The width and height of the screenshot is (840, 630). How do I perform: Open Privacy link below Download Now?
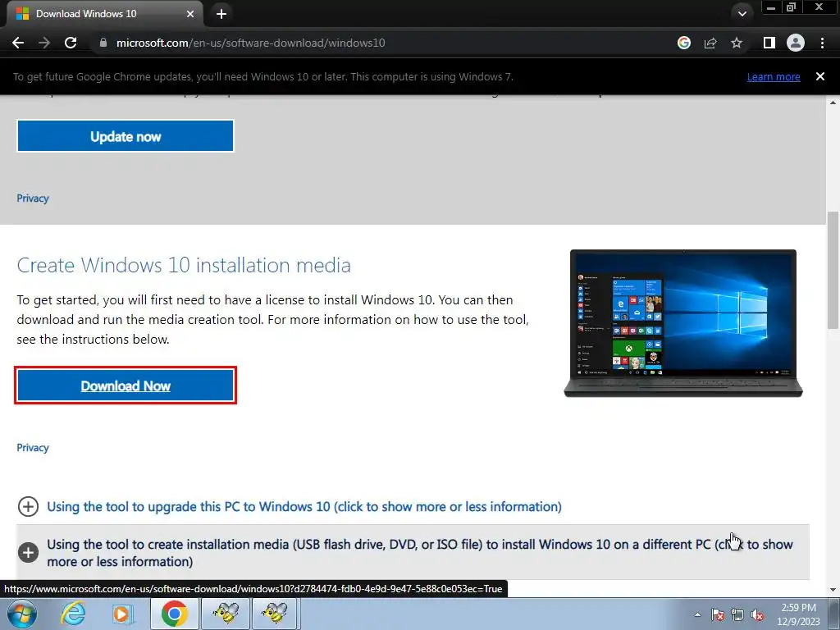click(x=33, y=447)
